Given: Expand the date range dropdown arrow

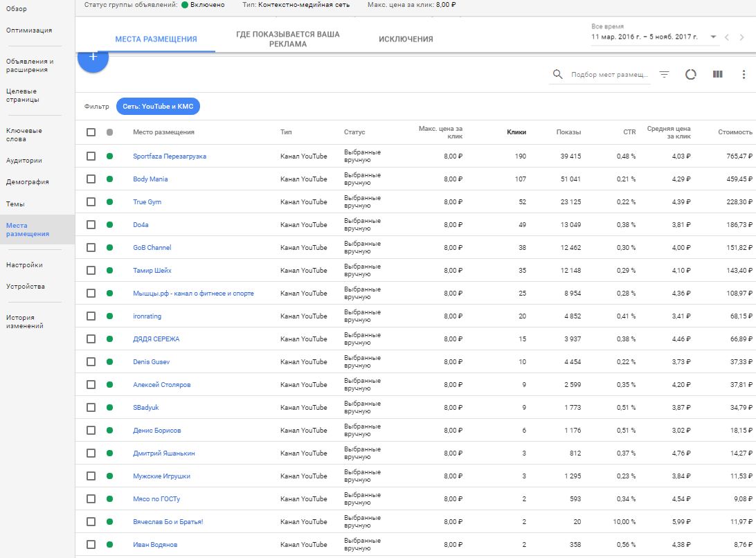Looking at the screenshot, I should (713, 37).
